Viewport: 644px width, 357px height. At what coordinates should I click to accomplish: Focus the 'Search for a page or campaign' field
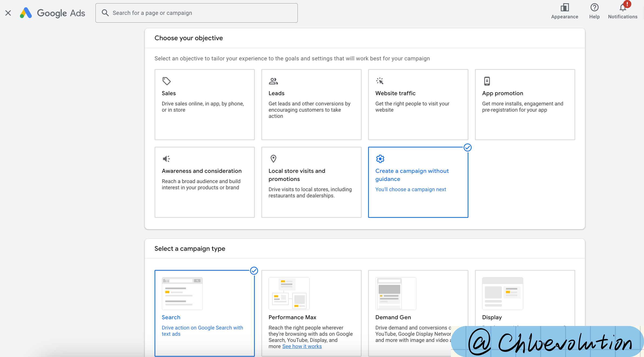196,13
